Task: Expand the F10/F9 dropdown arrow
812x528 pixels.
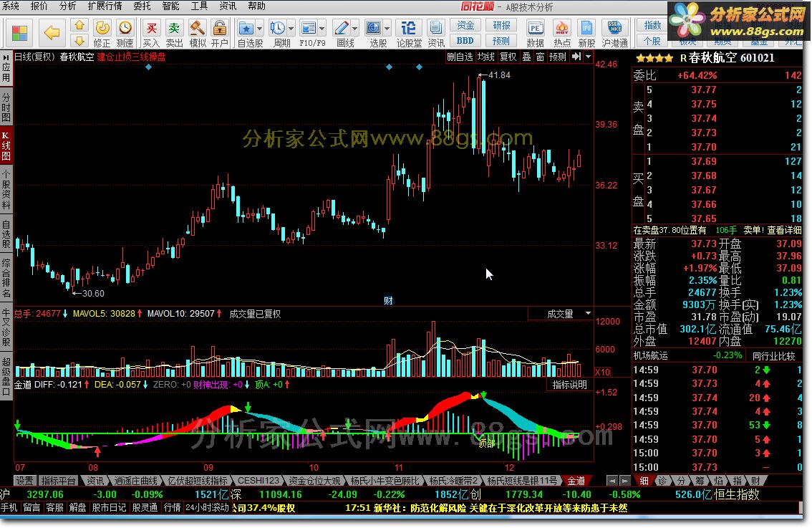Action: (x=322, y=28)
